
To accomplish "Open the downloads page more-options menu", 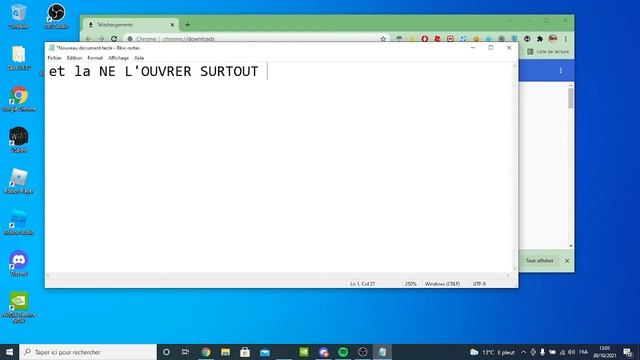I will pos(561,71).
